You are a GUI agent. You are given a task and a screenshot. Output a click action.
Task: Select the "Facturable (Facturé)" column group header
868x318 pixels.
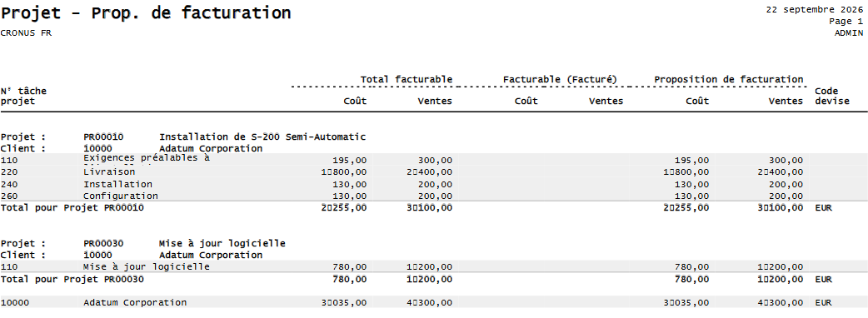(x=560, y=80)
